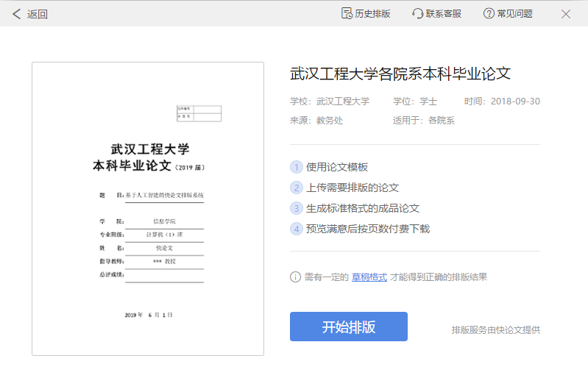Click the text 来源: 教务处
The height and width of the screenshot is (392, 588).
coord(316,121)
